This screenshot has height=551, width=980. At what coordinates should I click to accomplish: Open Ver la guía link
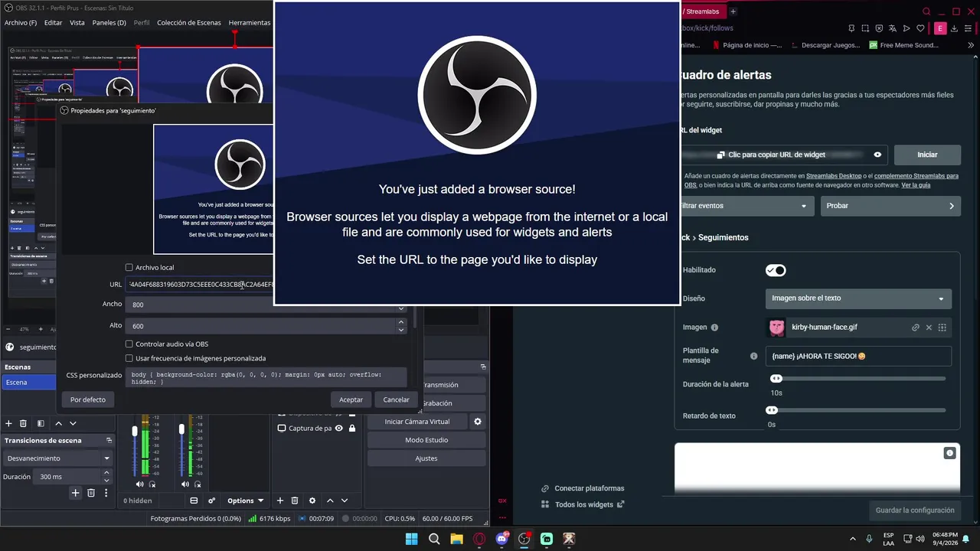coord(916,185)
